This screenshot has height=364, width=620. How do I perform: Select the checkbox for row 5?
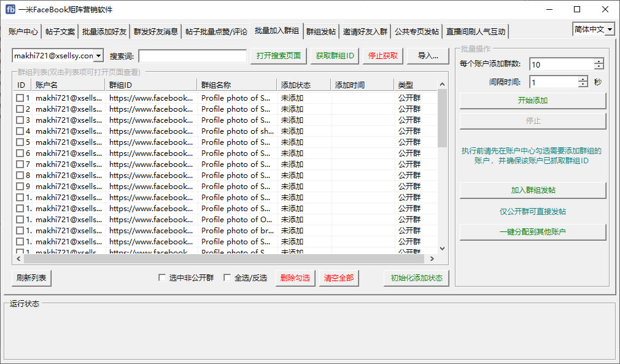pos(20,142)
